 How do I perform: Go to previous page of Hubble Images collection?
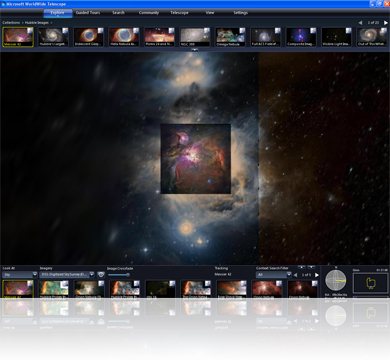pos(360,23)
